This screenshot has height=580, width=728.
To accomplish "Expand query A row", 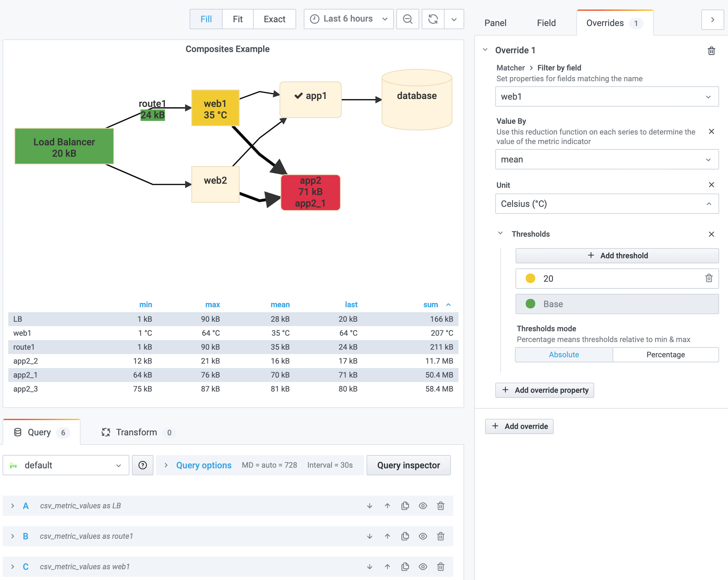I will pos(12,506).
